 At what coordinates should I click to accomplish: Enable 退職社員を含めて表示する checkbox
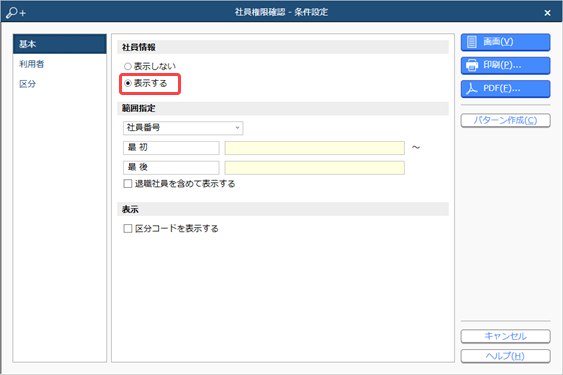pos(127,184)
